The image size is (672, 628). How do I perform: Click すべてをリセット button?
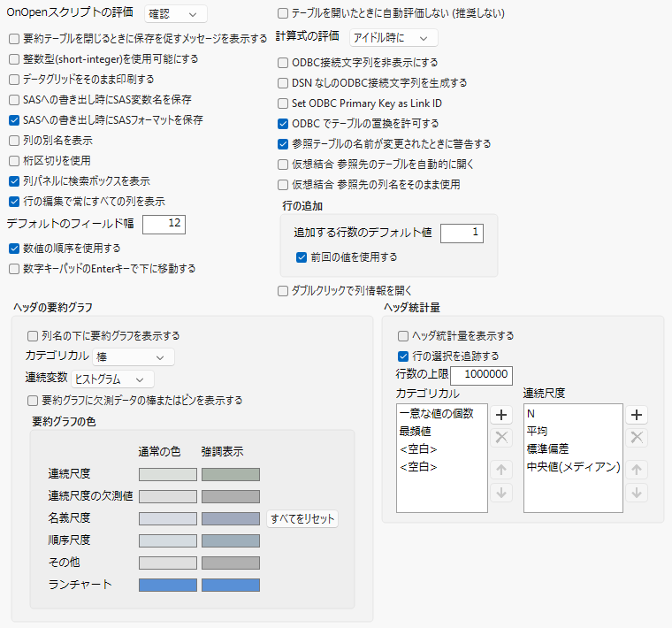(302, 518)
